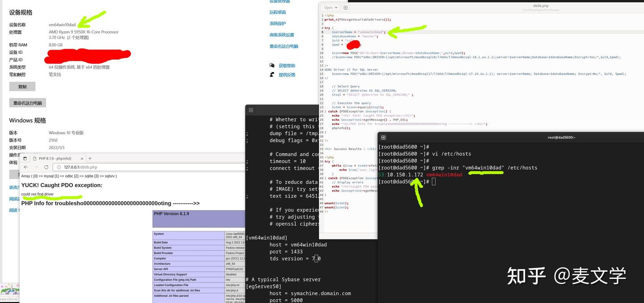Open the Open dropdown in text editor
This screenshot has height=303, width=644.
[x=331, y=8]
